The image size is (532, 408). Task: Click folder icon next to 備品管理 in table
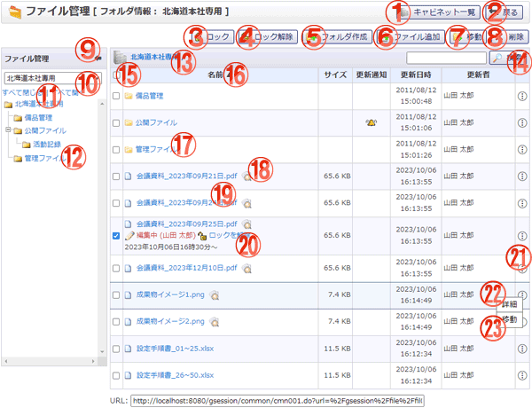(x=129, y=96)
